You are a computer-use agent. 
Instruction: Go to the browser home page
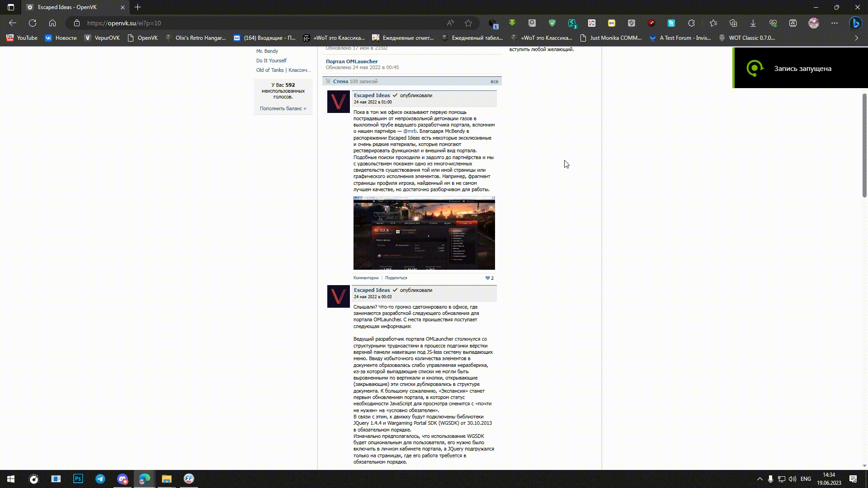click(x=52, y=23)
